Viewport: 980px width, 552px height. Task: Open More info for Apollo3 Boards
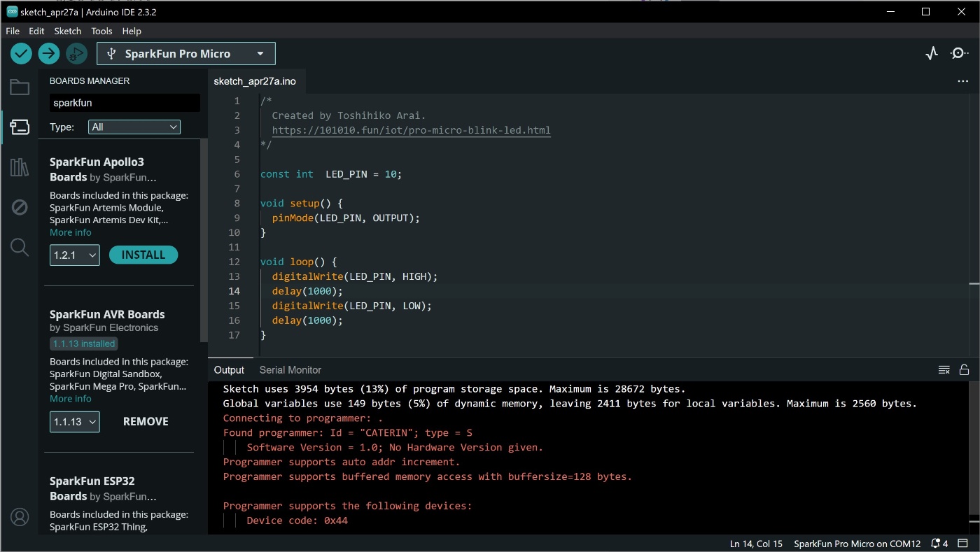tap(71, 232)
